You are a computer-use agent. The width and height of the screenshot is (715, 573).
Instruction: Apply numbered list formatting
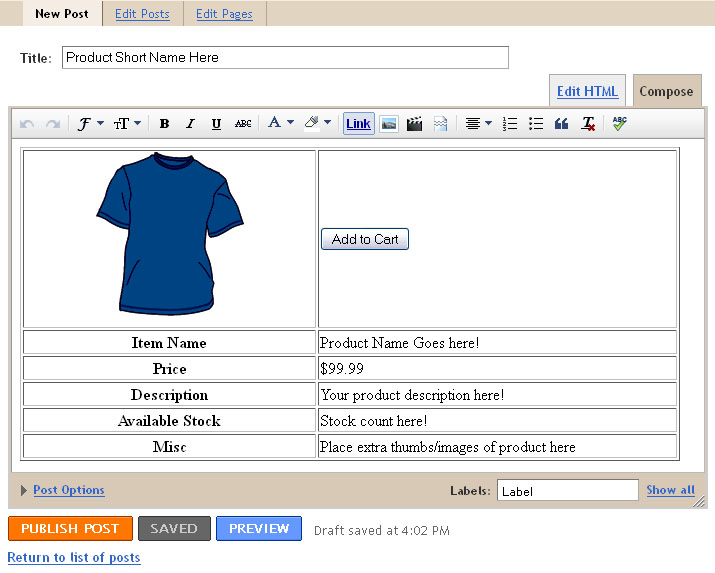click(x=510, y=124)
